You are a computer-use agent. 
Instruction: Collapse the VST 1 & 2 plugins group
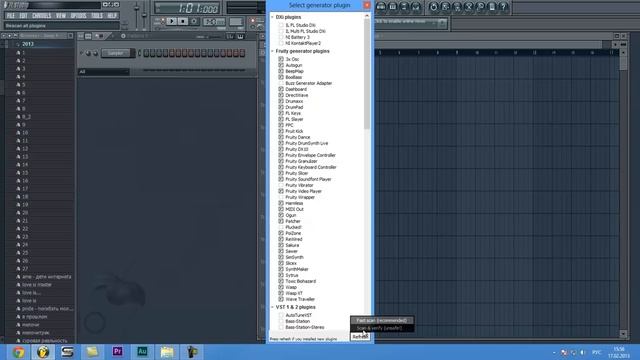click(x=272, y=307)
